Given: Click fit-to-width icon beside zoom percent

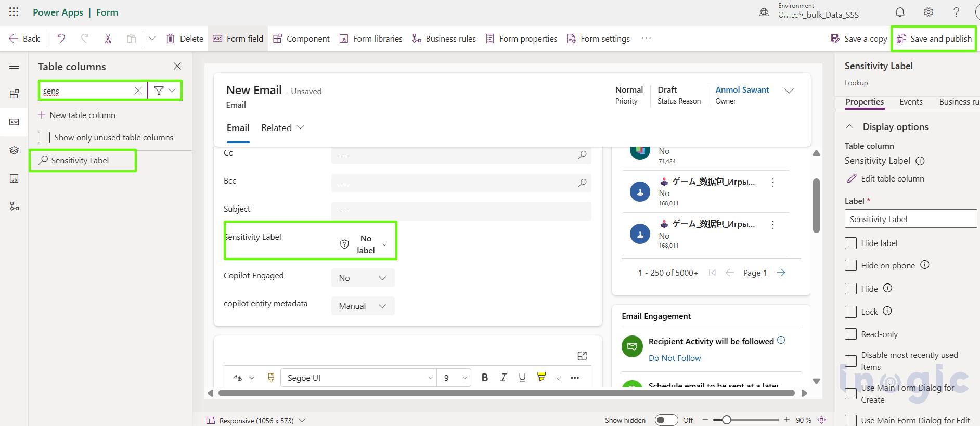Looking at the screenshot, I should pyautogui.click(x=822, y=420).
